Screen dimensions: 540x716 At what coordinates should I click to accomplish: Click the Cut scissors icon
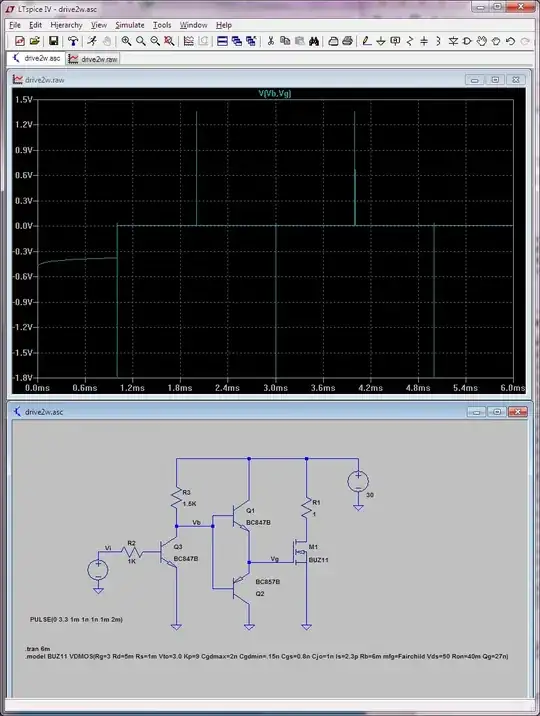pos(271,41)
